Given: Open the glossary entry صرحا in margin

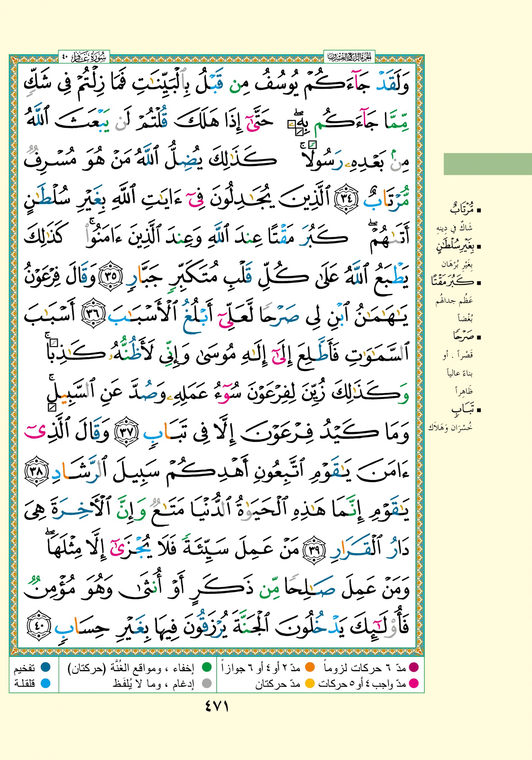Looking at the screenshot, I should [x=463, y=336].
